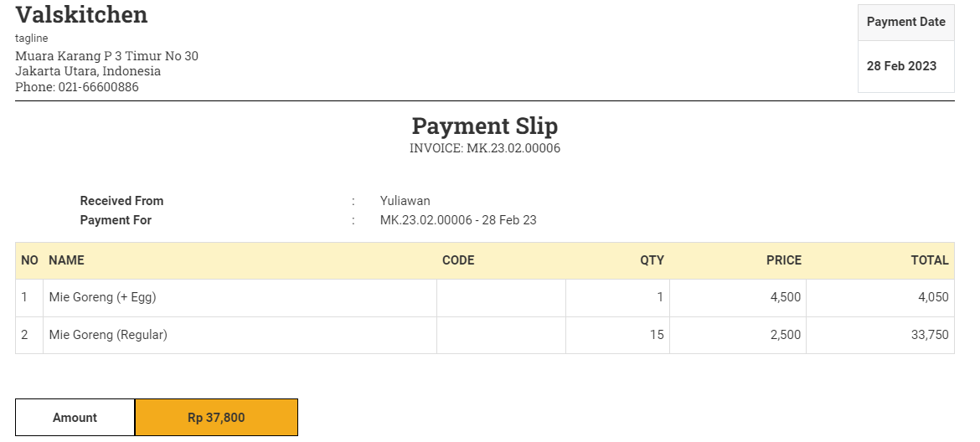Click the orange Rp 37,800 amount box
Viewport: 980px width, 442px height.
click(216, 418)
